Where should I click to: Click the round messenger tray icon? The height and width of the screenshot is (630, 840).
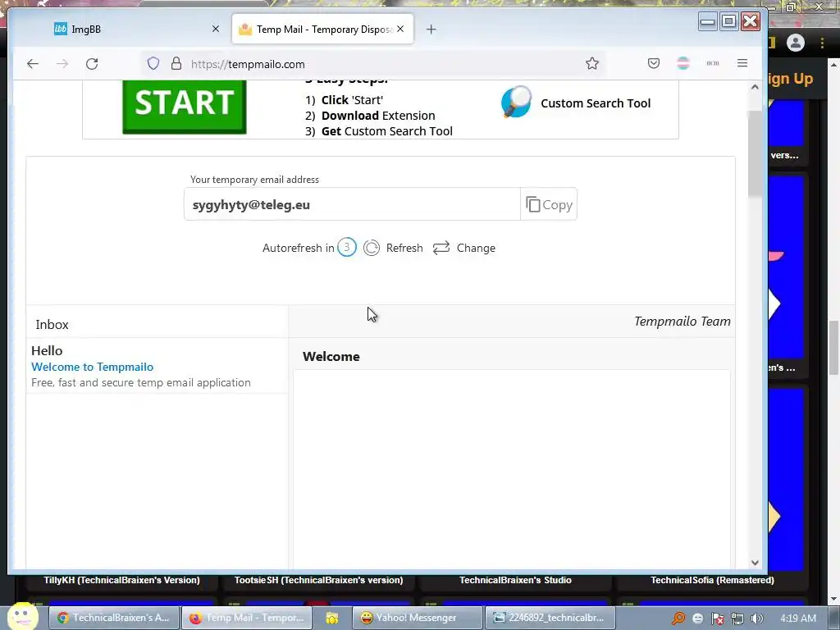pyautogui.click(x=697, y=619)
